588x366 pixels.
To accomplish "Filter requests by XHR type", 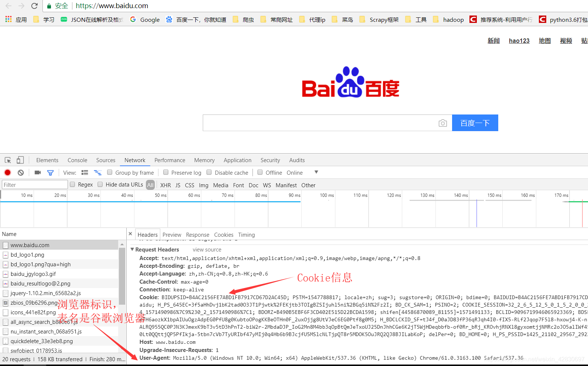I will [165, 185].
